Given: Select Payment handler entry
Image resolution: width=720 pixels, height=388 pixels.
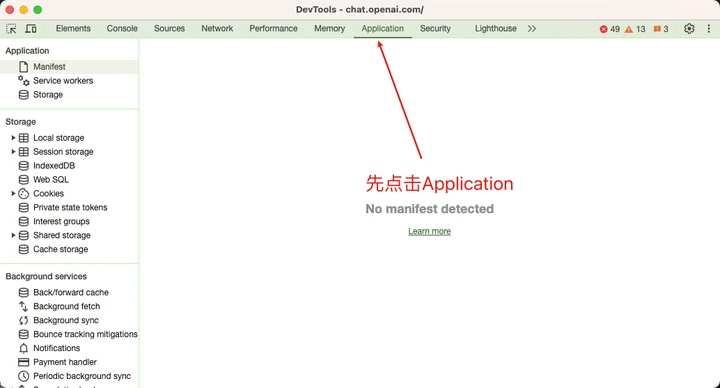Looking at the screenshot, I should (65, 362).
